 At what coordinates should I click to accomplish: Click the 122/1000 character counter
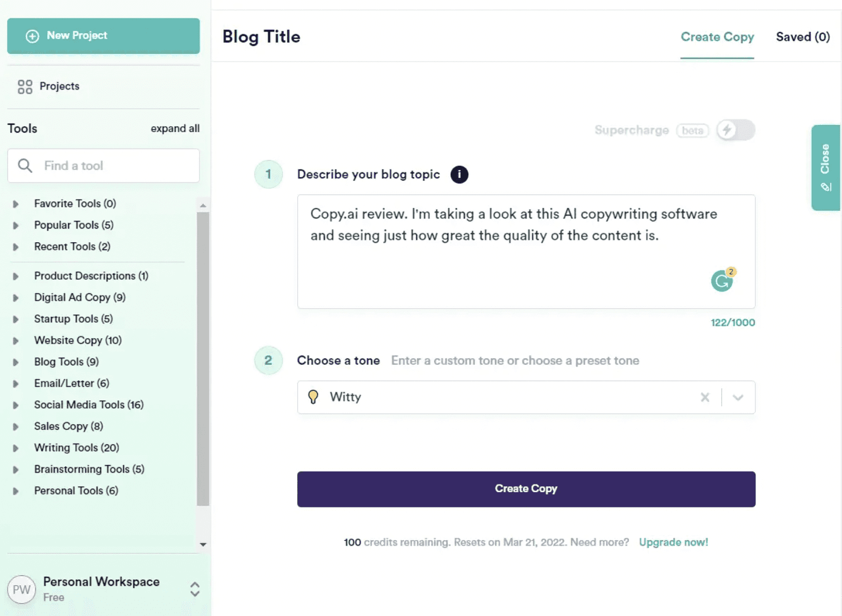tap(732, 323)
